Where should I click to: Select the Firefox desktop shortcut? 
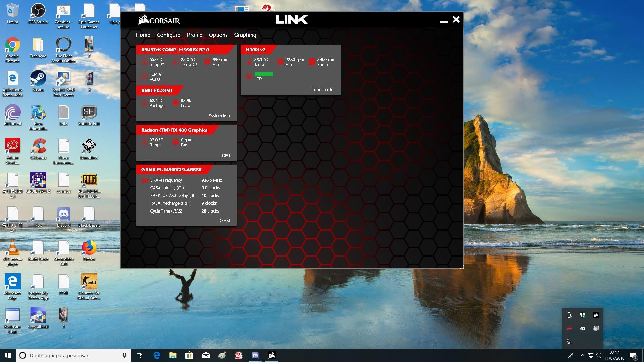[89, 250]
